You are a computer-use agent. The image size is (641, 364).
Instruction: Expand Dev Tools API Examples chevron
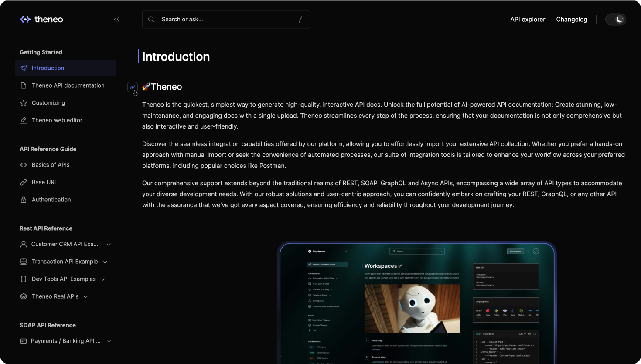pyautogui.click(x=103, y=279)
